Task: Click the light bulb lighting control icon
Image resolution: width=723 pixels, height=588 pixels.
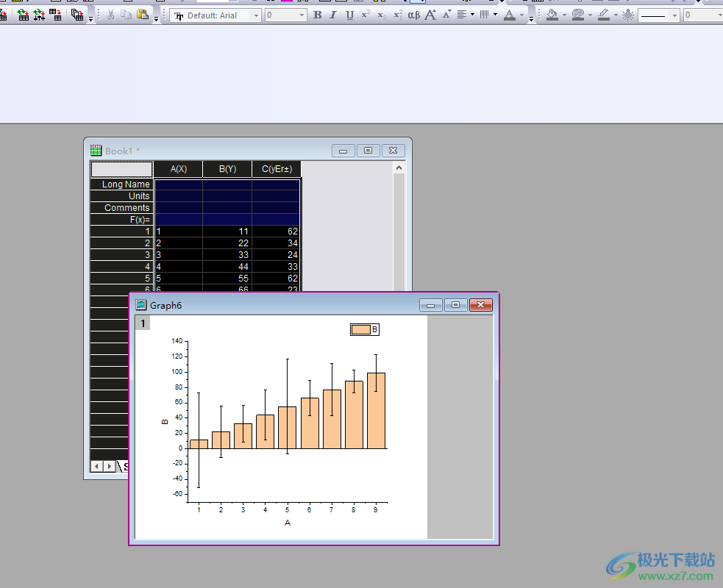Action: 628,15
